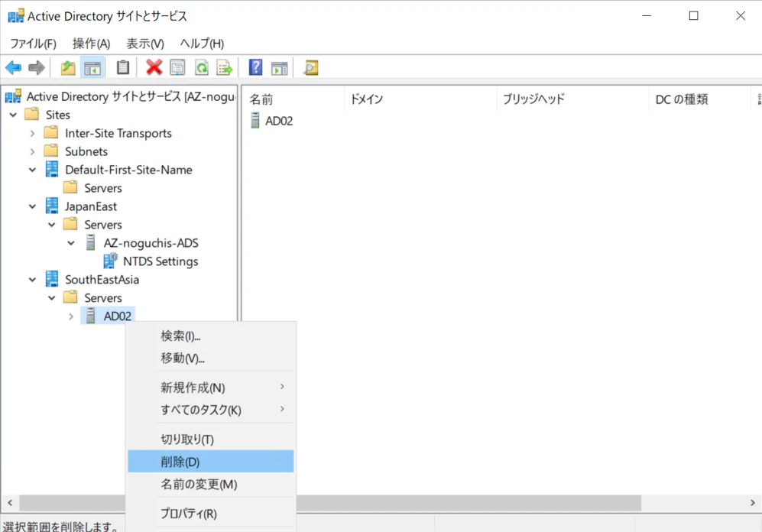Choose 検索(I)... from the context menu
Viewport: 762px width, 532px height.
(x=210, y=336)
